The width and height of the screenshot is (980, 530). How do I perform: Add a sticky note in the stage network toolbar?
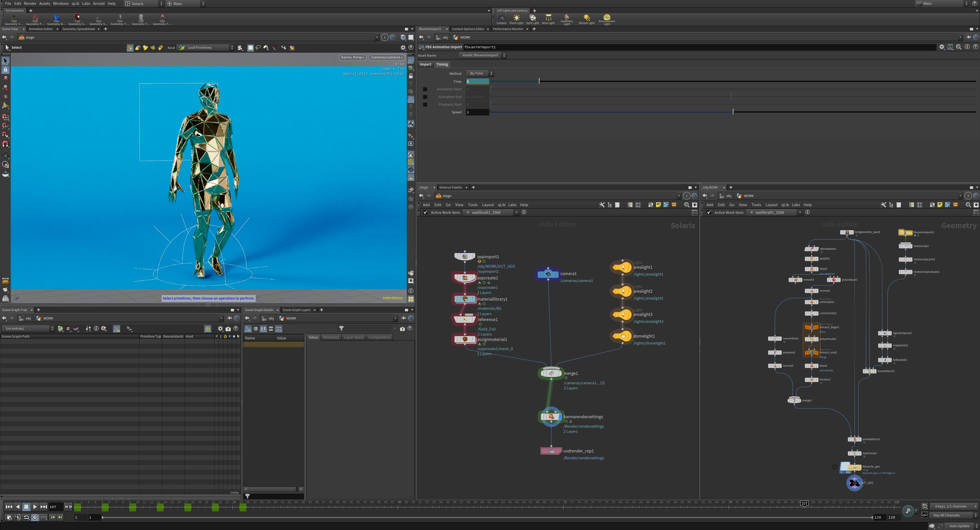(x=658, y=205)
